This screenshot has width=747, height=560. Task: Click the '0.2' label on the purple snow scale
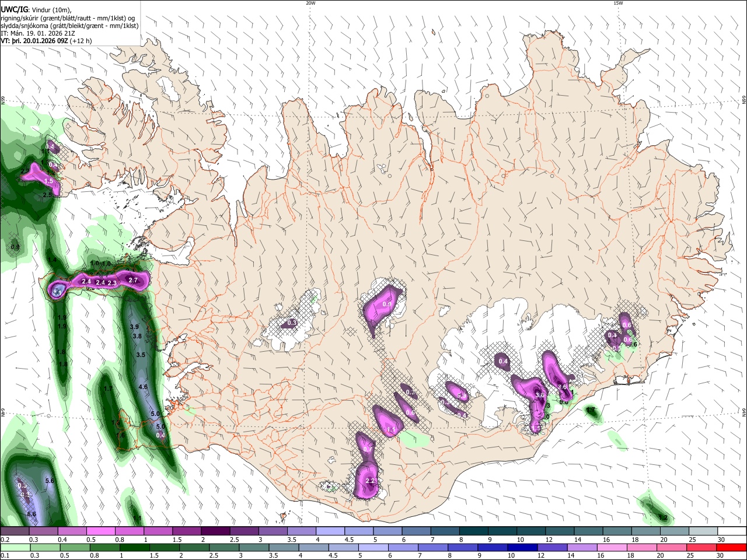point(4,540)
